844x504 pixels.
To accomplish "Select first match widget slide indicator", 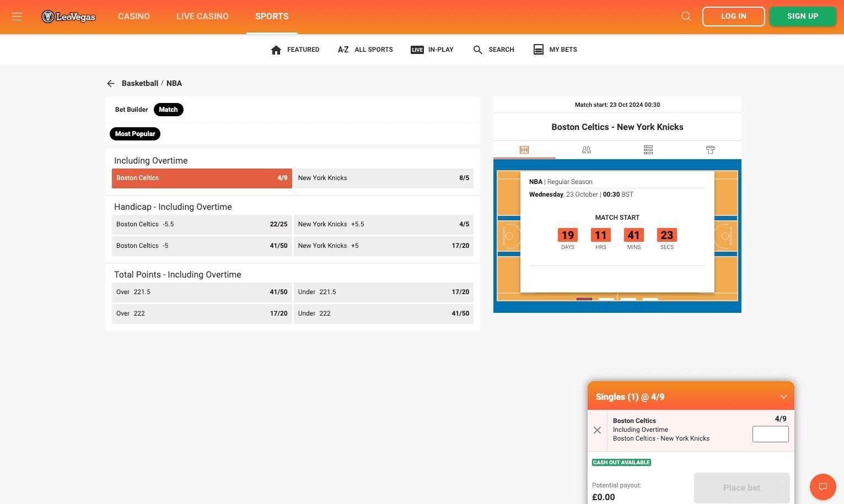I will point(584,299).
